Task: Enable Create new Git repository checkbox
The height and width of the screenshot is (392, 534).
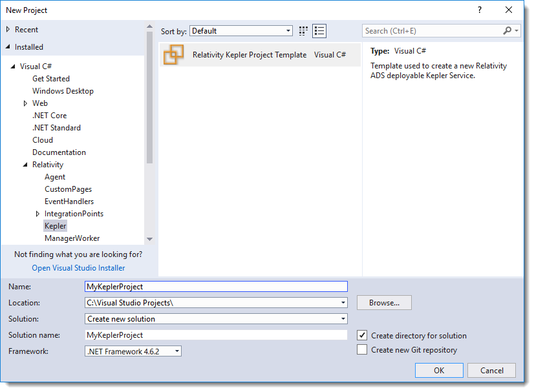Action: point(362,349)
